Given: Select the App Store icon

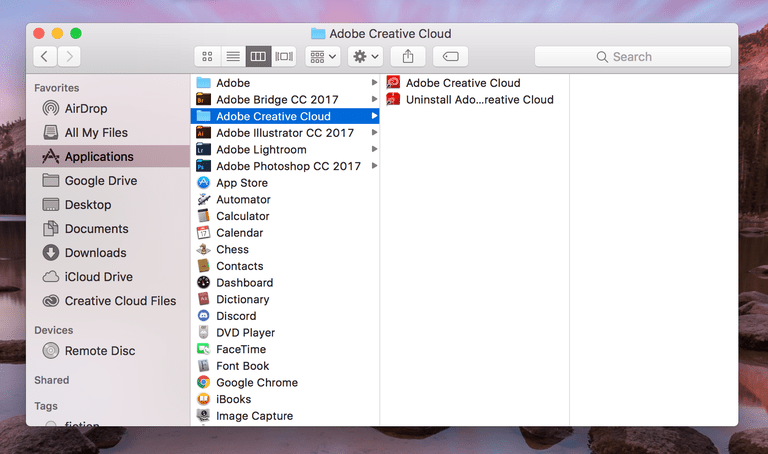Looking at the screenshot, I should (x=203, y=182).
